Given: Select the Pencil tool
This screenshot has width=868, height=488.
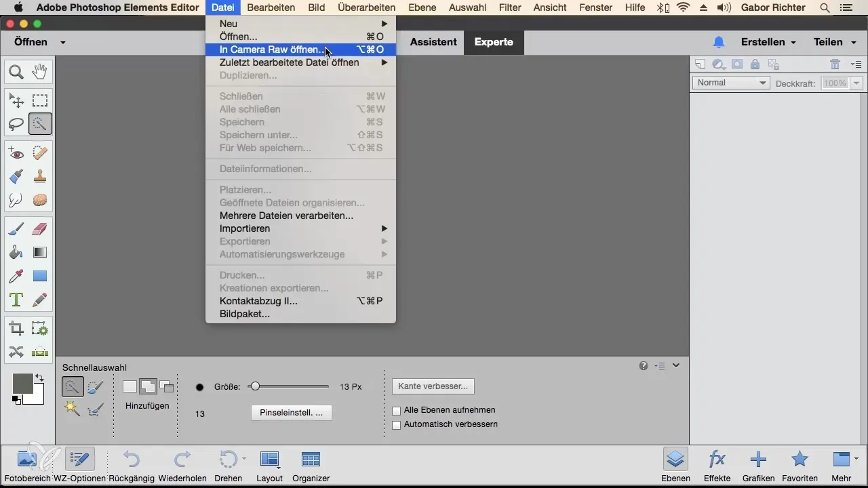Looking at the screenshot, I should pyautogui.click(x=40, y=299).
